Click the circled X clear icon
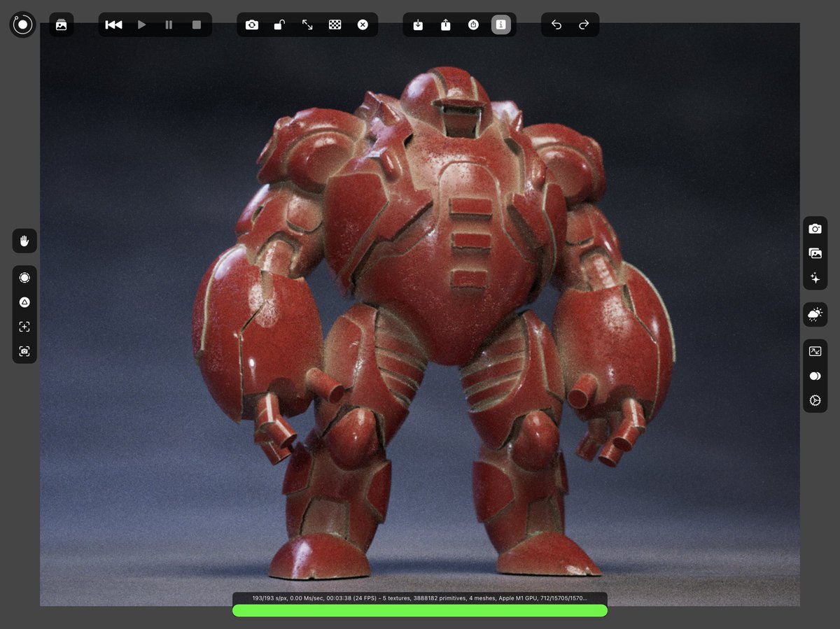The height and width of the screenshot is (629, 840). (363, 24)
